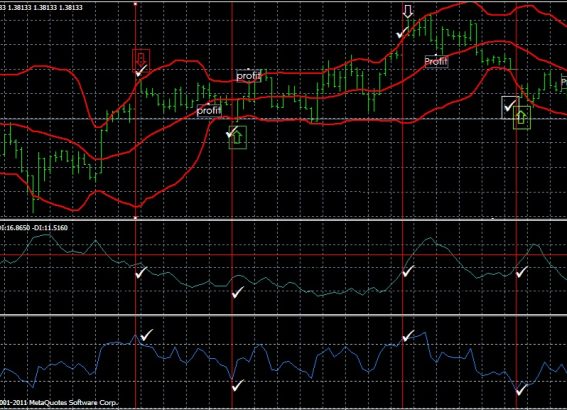Select the checkmark below the red down arrow

(x=141, y=71)
